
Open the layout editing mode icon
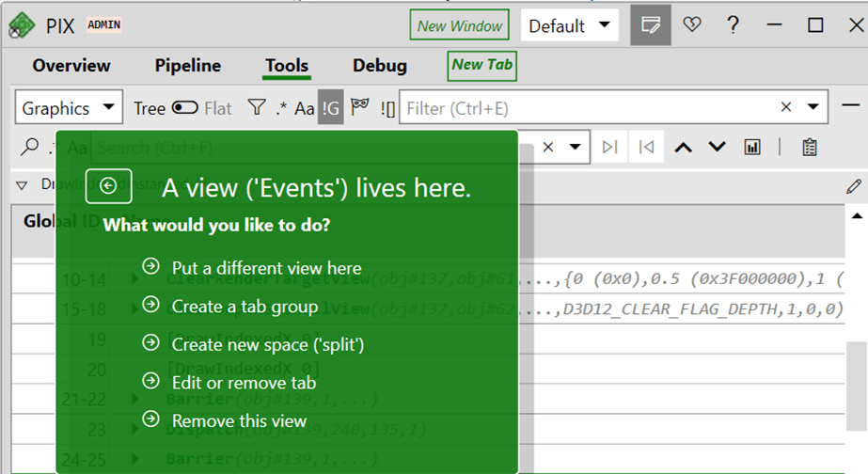click(651, 24)
